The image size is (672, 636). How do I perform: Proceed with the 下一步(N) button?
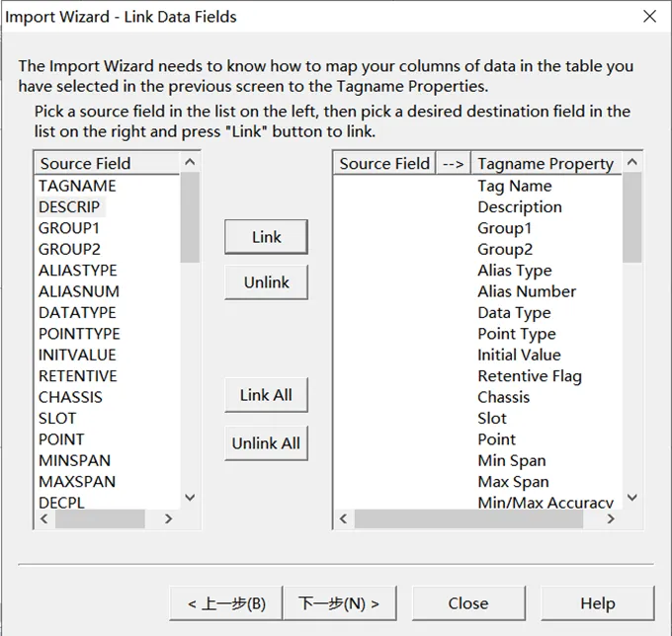coord(339,603)
